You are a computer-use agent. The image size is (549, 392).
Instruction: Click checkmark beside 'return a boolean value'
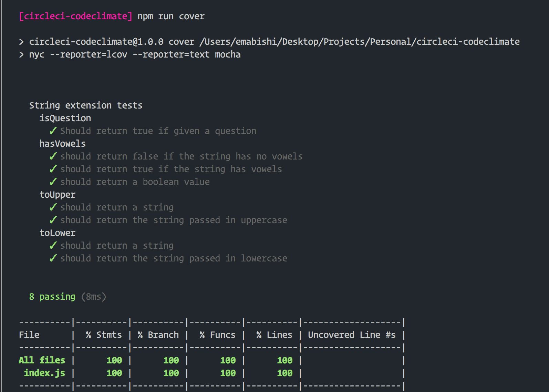click(x=53, y=182)
